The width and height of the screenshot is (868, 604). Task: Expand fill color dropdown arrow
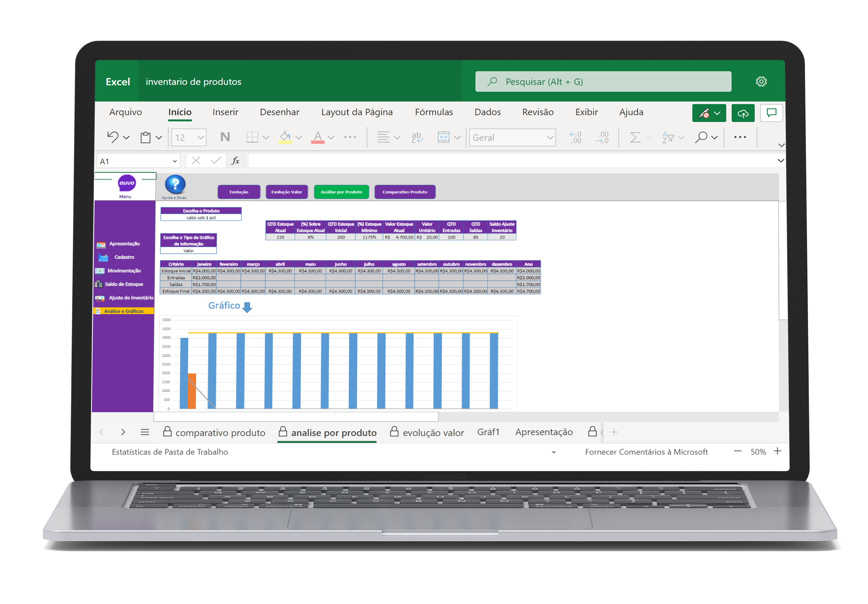(299, 138)
